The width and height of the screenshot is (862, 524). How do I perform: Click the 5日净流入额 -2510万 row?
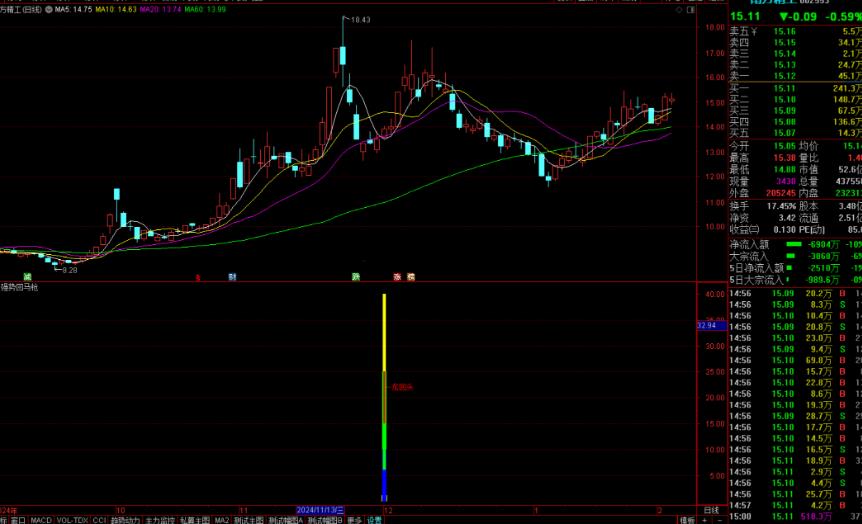[795, 268]
